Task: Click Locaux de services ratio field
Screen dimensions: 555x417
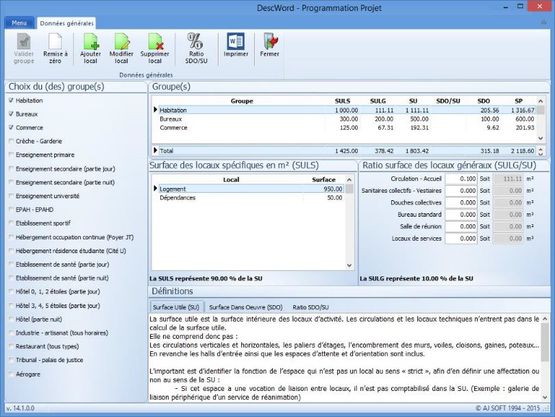Action: click(x=461, y=239)
